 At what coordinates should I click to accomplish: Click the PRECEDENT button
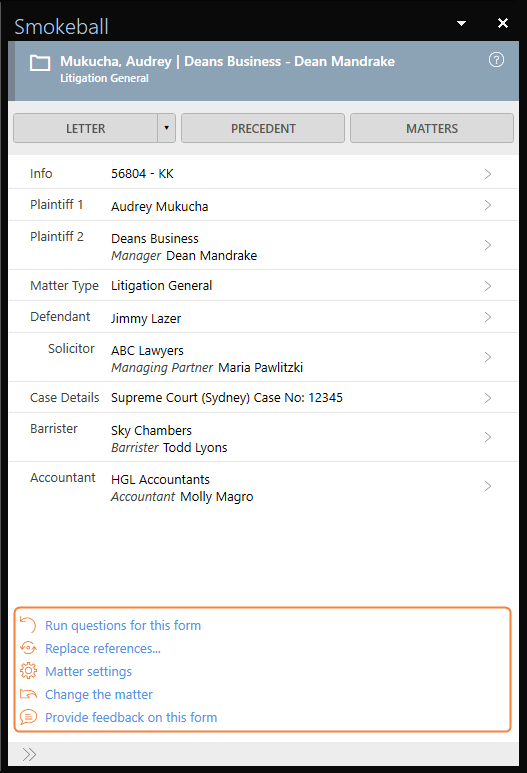(x=263, y=128)
